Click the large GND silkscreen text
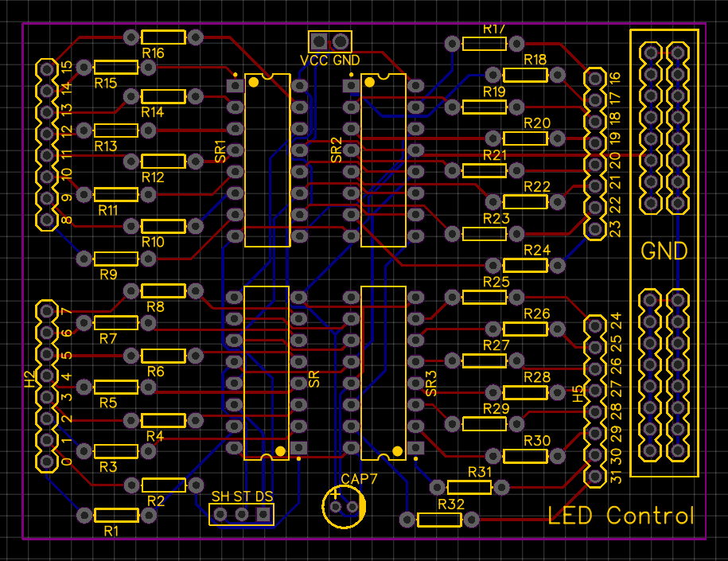Screen dimensions: 728x561 coord(664,251)
